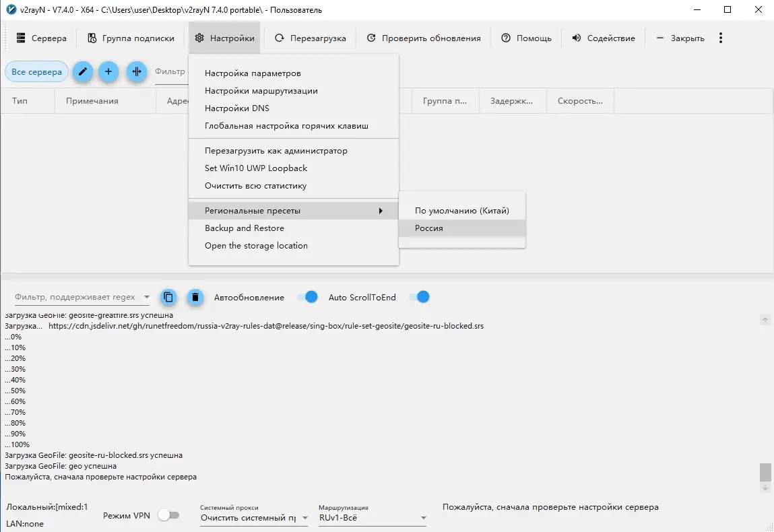This screenshot has height=532, width=774.
Task: Click the copy logs icon
Action: point(168,297)
